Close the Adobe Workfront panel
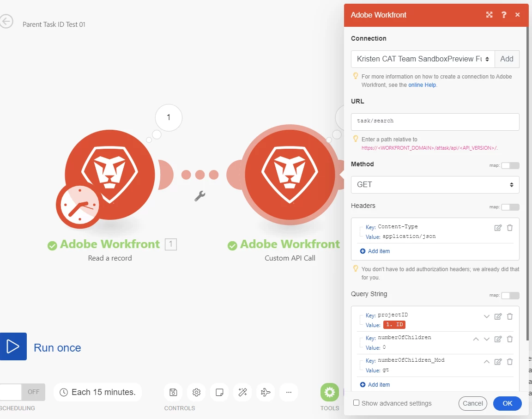Viewport: 532px width, 419px height. pos(517,15)
